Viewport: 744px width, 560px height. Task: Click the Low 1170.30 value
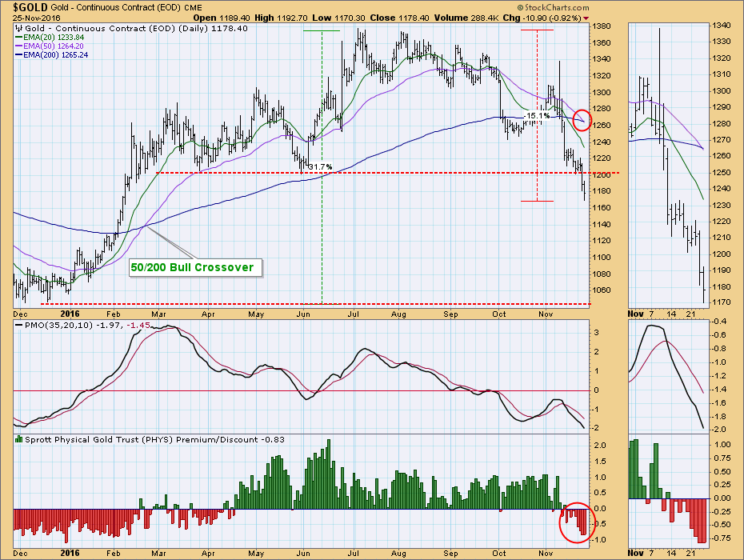pos(338,18)
